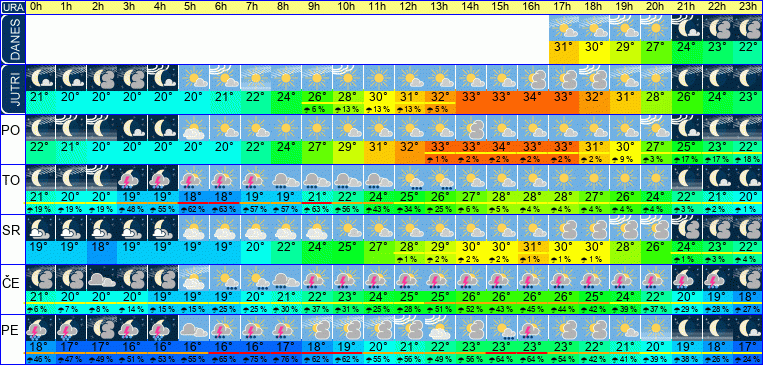The width and height of the screenshot is (763, 365).
Task: Select the PE day row label
Action: pos(10,330)
